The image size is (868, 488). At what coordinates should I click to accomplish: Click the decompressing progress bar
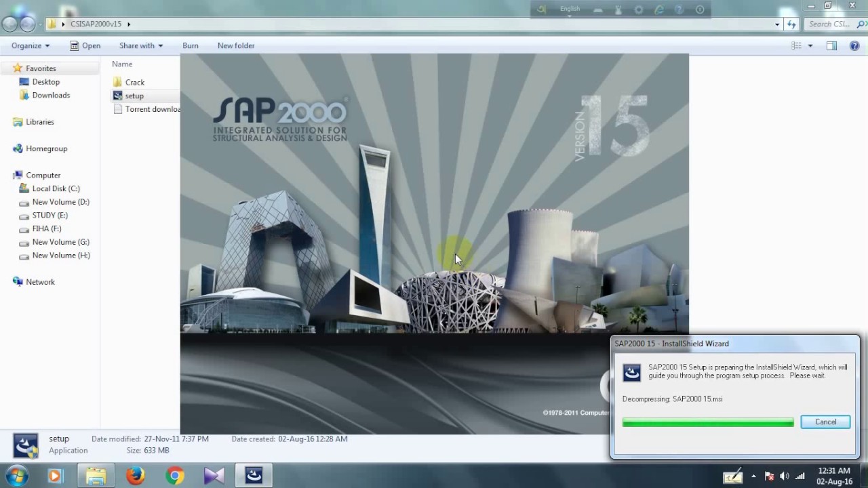point(708,423)
